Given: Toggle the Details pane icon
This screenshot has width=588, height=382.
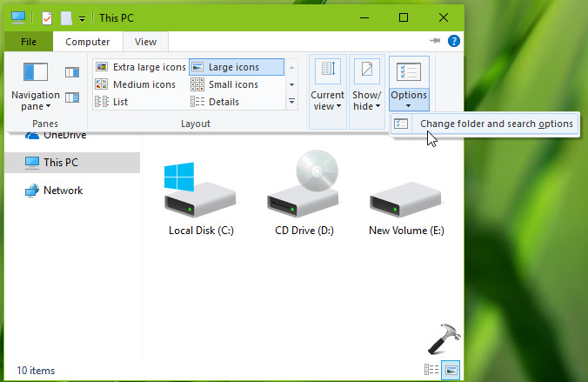Looking at the screenshot, I should pos(72,98).
